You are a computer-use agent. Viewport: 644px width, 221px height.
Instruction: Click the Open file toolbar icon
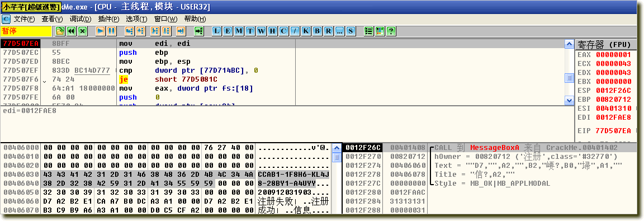(x=60, y=31)
